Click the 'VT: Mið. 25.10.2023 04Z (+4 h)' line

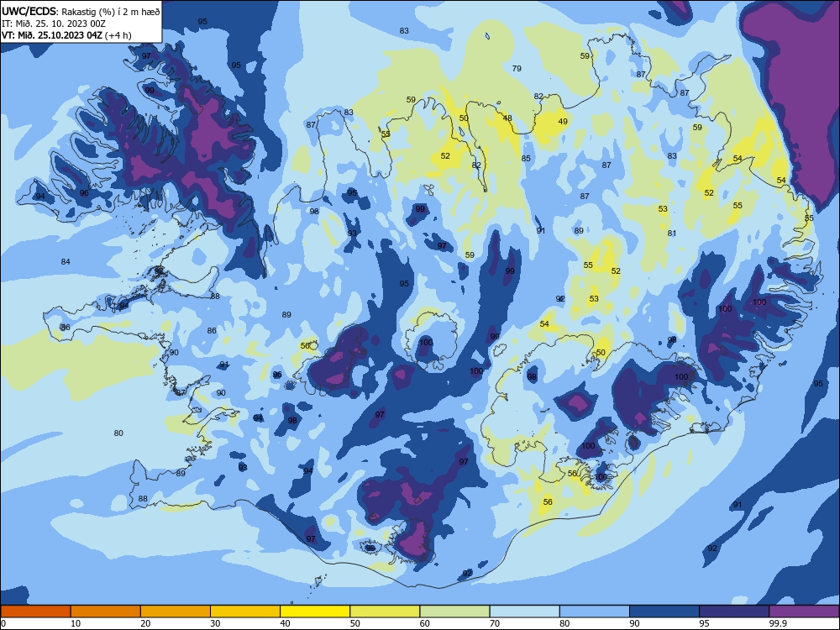[x=66, y=35]
